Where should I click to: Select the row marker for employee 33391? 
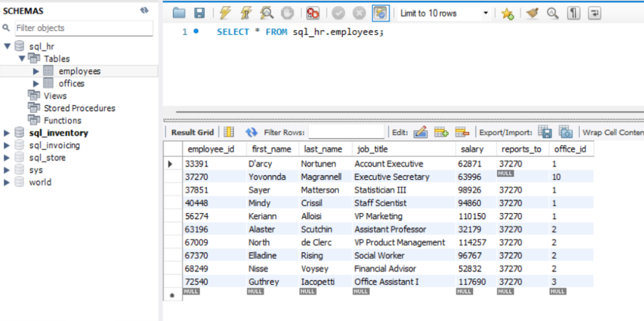click(172, 164)
